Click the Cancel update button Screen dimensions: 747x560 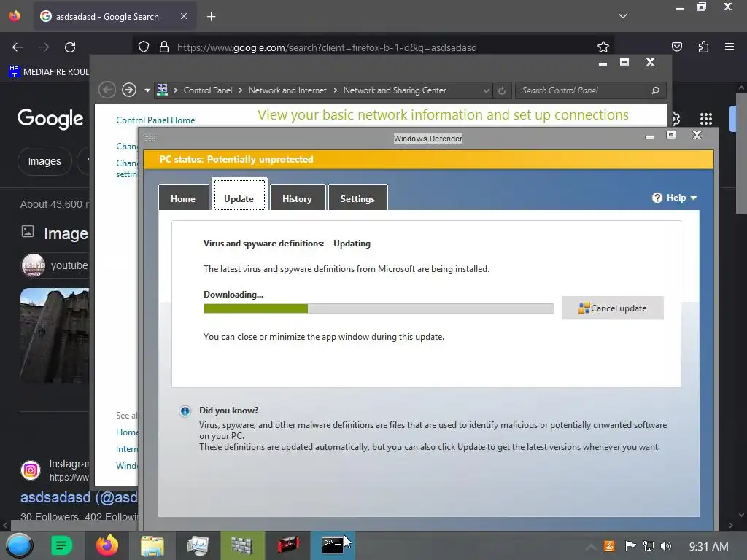click(x=613, y=308)
